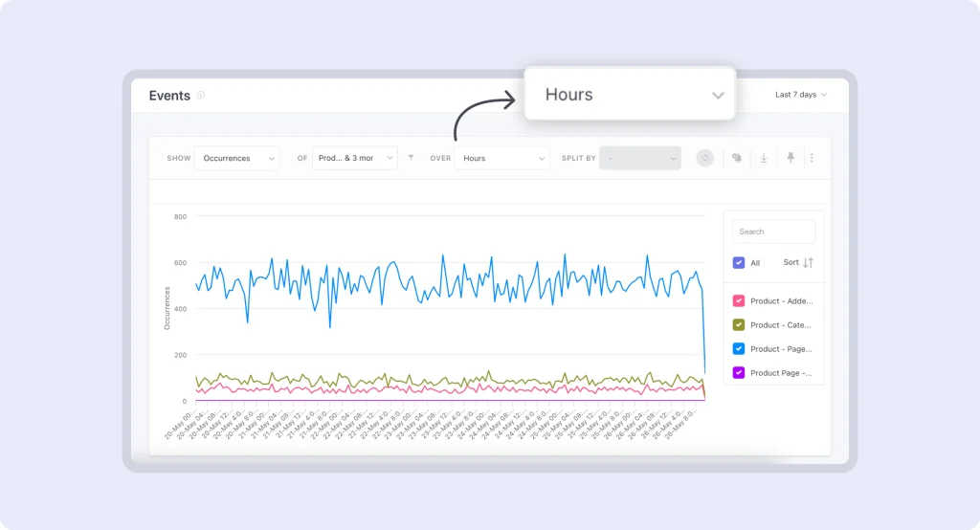Open the Occurrences dropdown

tap(236, 158)
